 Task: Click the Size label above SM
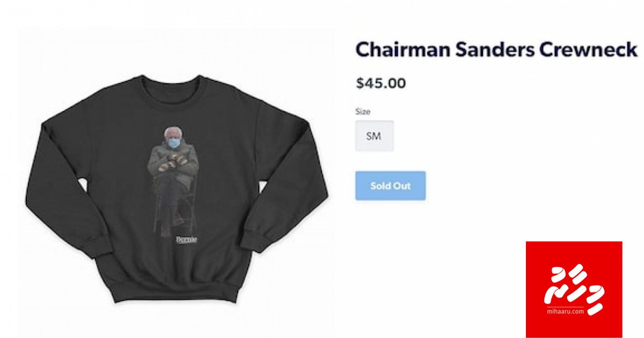[x=363, y=112]
